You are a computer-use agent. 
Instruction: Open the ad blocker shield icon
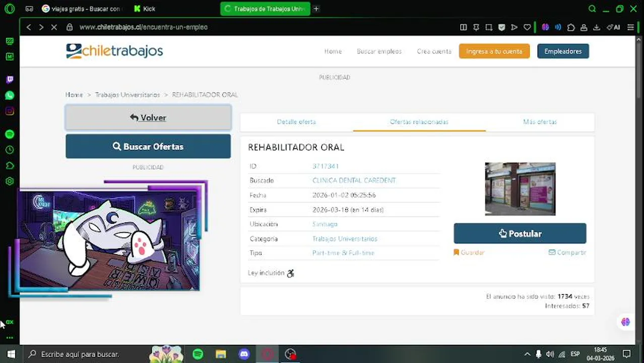point(501,27)
